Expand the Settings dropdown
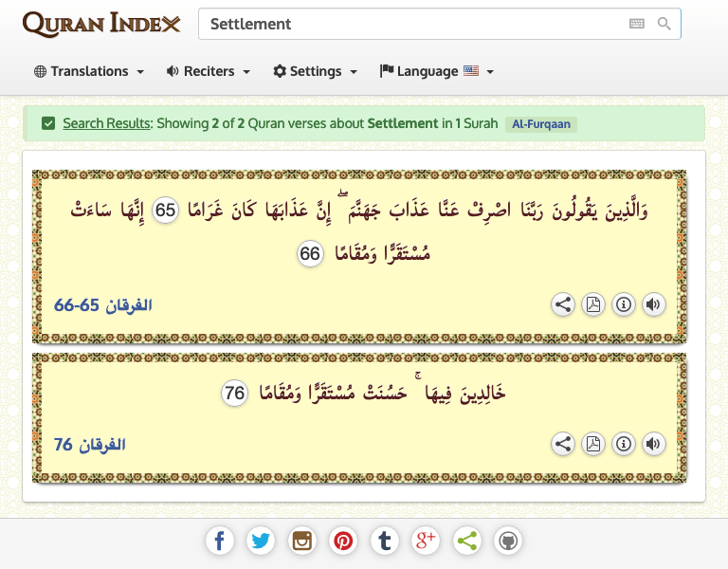Image resolution: width=728 pixels, height=569 pixels. pos(315,71)
